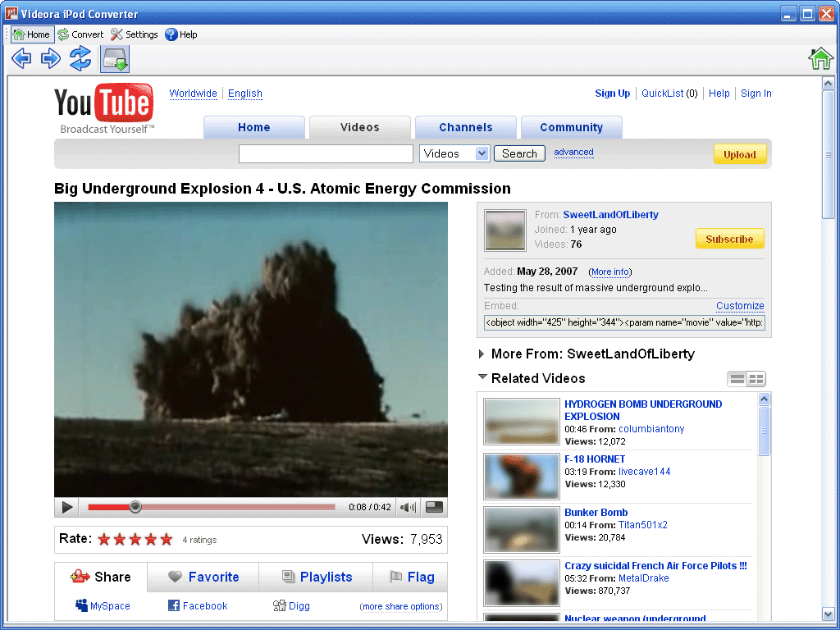Click the embed code text field
The width and height of the screenshot is (840, 630).
click(624, 322)
